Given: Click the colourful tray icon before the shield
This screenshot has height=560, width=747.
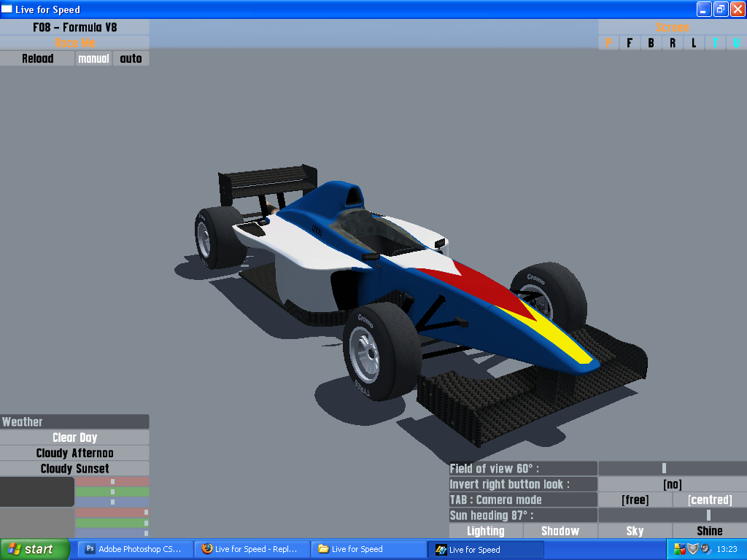Looking at the screenshot, I should click(x=680, y=549).
